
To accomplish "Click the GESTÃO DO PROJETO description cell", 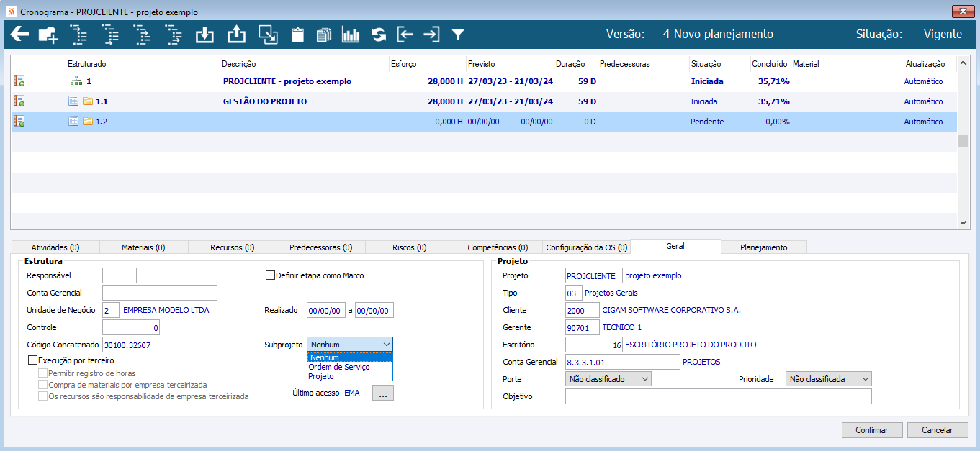I will [265, 101].
